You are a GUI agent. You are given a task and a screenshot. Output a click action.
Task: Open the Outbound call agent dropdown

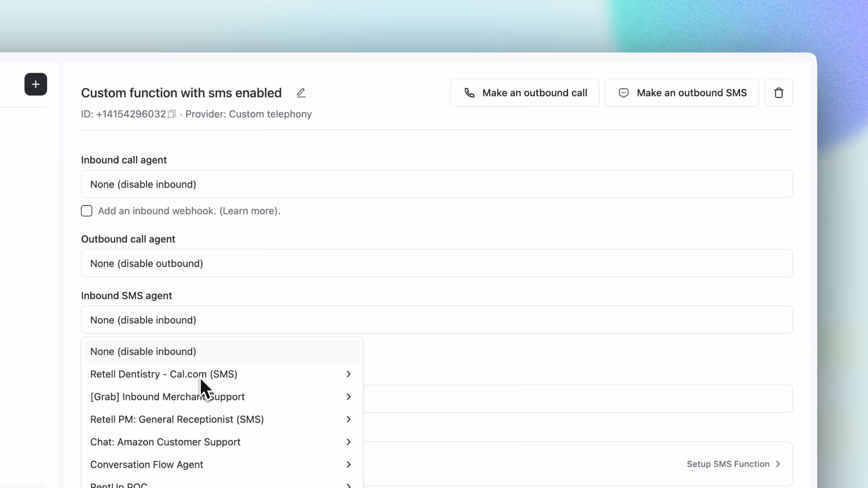coord(436,263)
